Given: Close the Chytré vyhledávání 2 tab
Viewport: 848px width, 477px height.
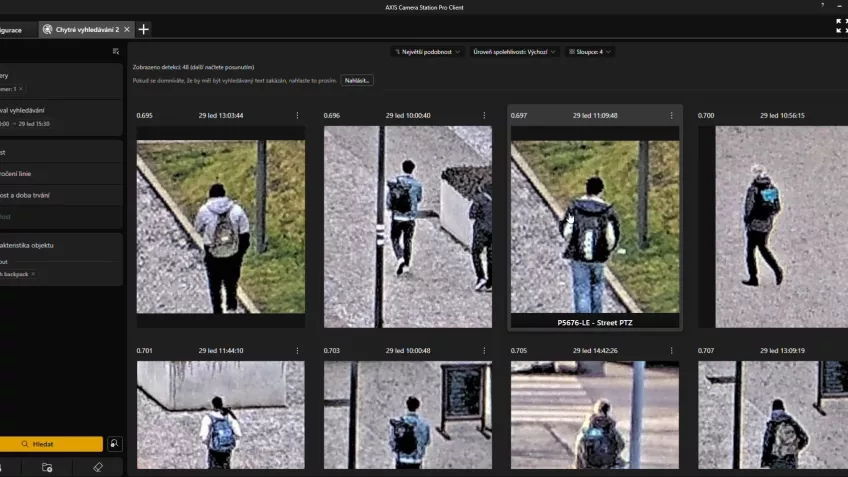Looking at the screenshot, I should [127, 30].
